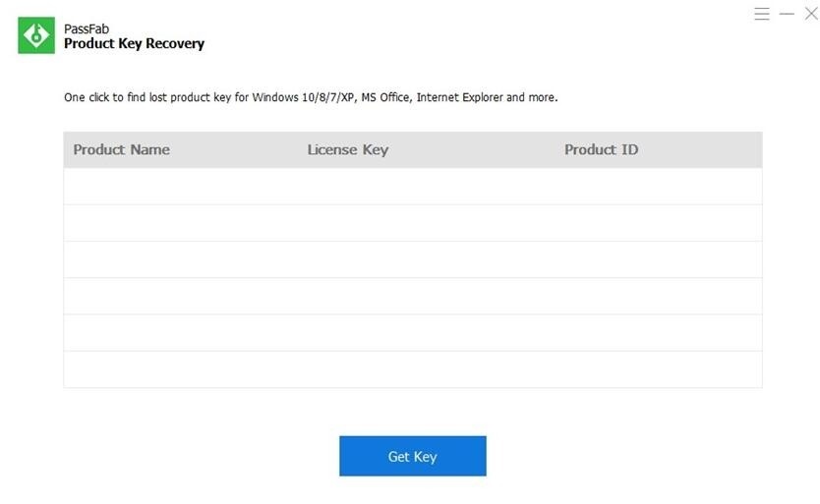Screen dimensions: 820x504
Task: Click the Product Name column header
Action: coord(121,149)
